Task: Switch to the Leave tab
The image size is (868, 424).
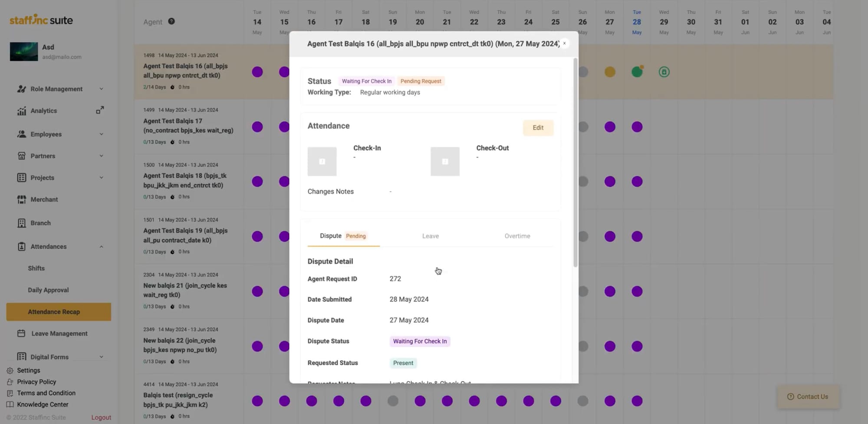Action: 431,236
